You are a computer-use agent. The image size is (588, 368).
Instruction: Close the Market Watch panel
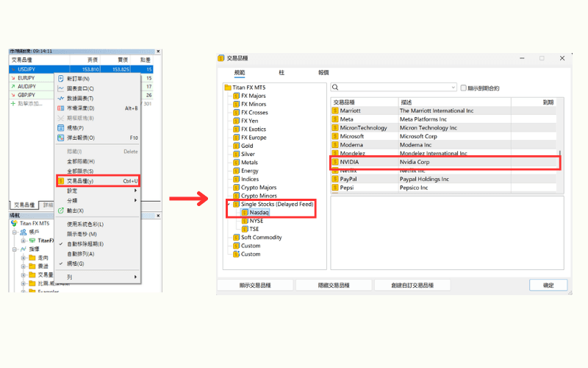[158, 52]
